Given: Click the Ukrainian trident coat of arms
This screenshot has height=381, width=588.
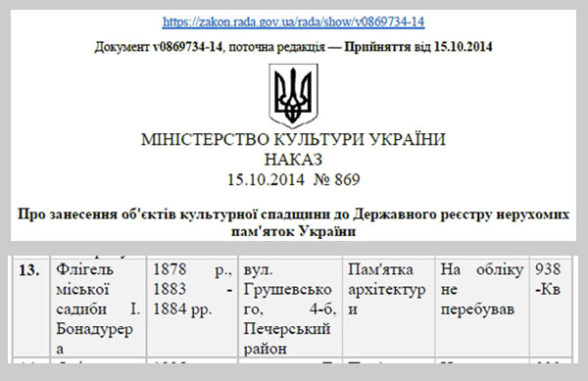Looking at the screenshot, I should click(x=294, y=96).
